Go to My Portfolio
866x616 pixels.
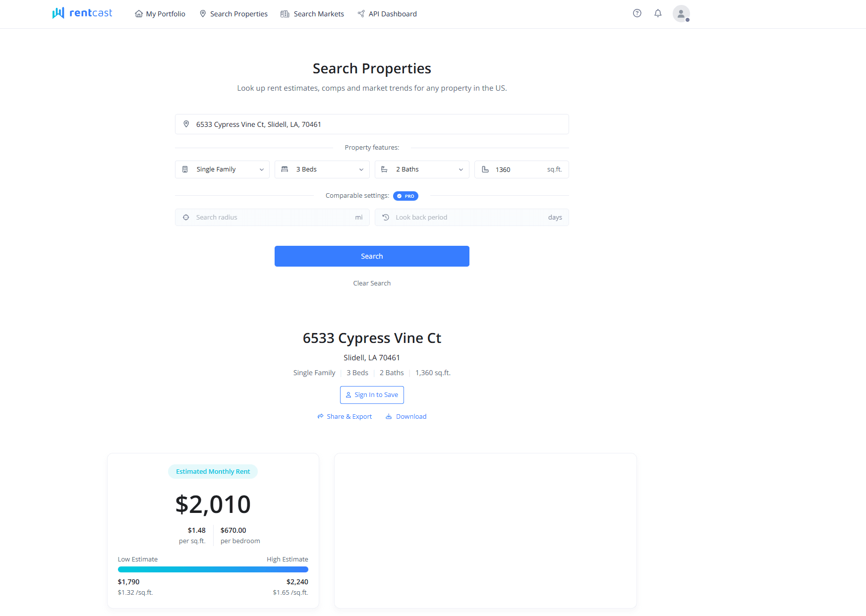click(160, 14)
